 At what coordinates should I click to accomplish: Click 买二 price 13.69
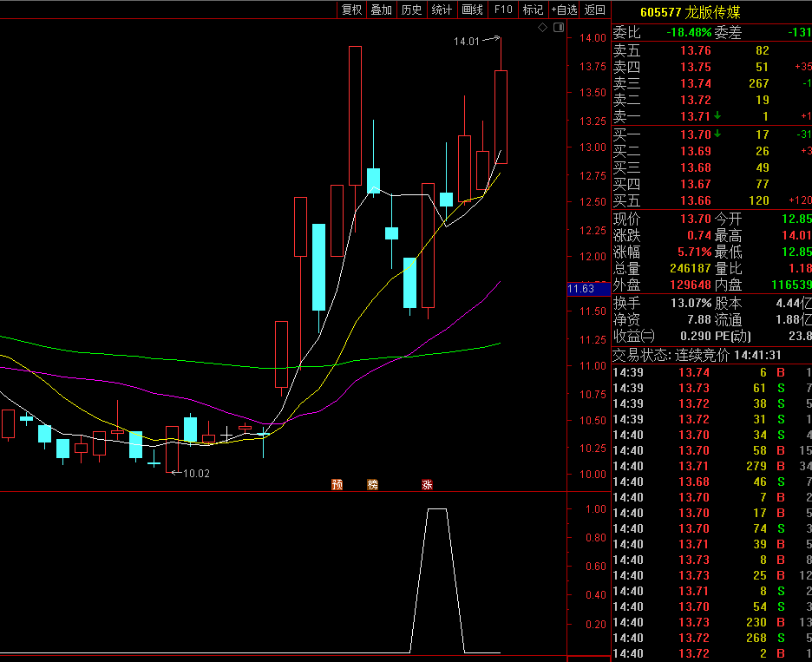click(696, 151)
